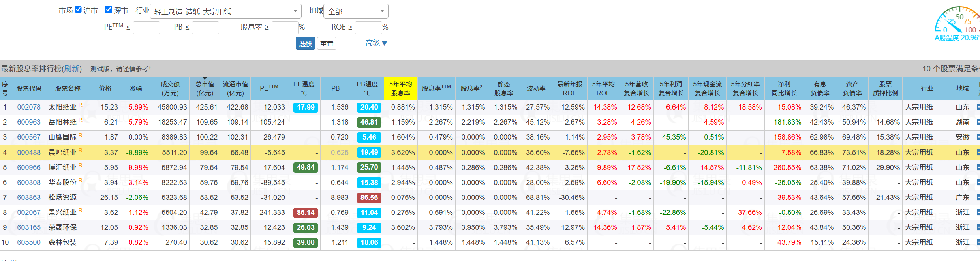Click the R icon beside 山鹰国际
The height and width of the screenshot is (261, 980).
click(81, 135)
